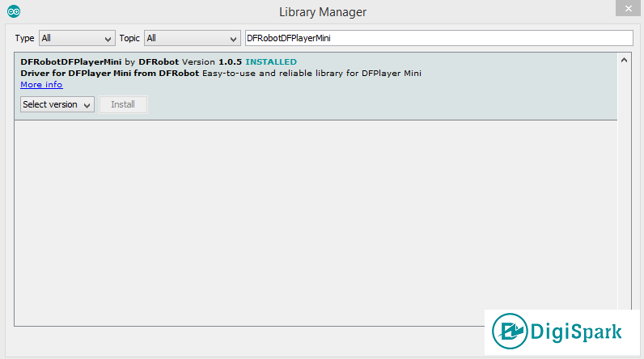Click the DigiSpark logo icon
This screenshot has height=359, width=644.
[511, 332]
